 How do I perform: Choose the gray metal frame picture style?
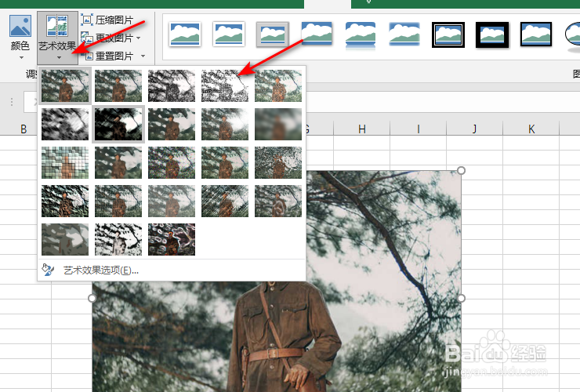pos(273,34)
